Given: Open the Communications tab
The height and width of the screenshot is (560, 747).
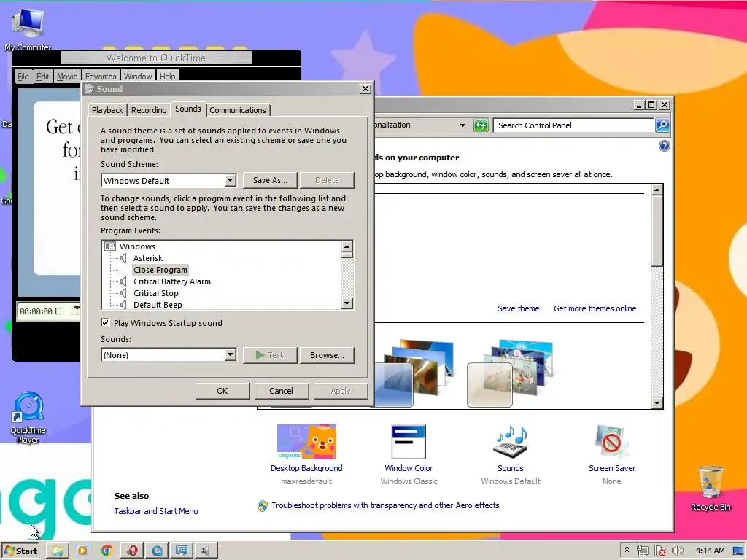Looking at the screenshot, I should (x=238, y=110).
